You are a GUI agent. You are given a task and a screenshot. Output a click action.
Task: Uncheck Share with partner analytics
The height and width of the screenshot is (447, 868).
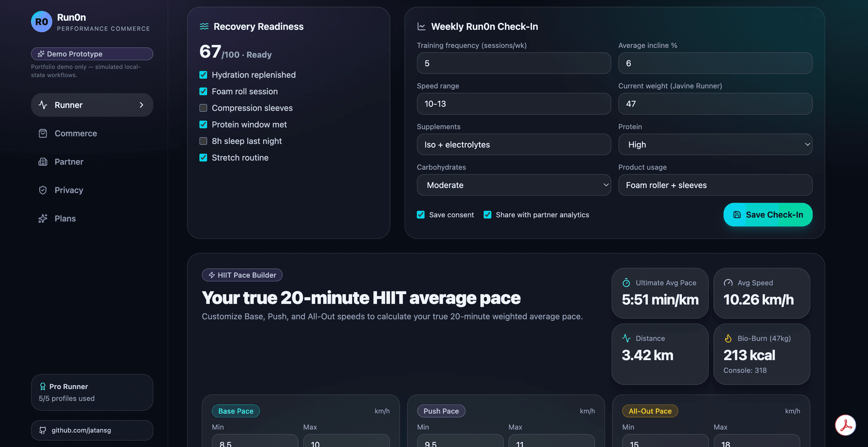pos(487,215)
